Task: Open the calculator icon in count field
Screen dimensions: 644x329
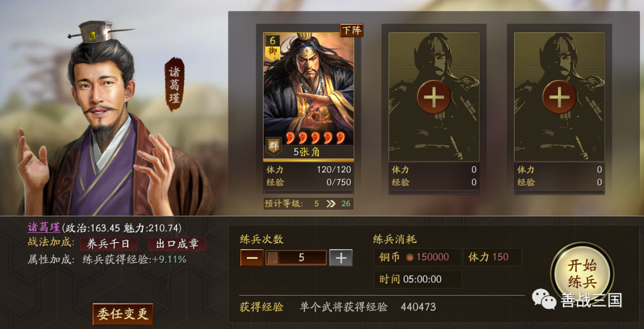Action: [273, 258]
